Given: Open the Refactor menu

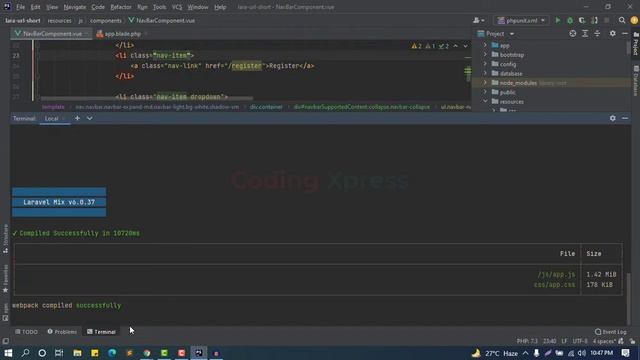Looking at the screenshot, I should coord(121,7).
